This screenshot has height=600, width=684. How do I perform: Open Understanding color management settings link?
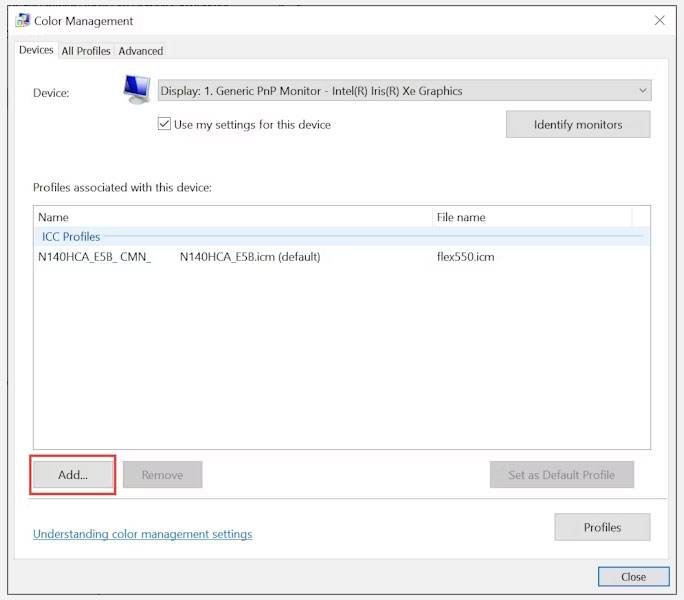pos(143,534)
